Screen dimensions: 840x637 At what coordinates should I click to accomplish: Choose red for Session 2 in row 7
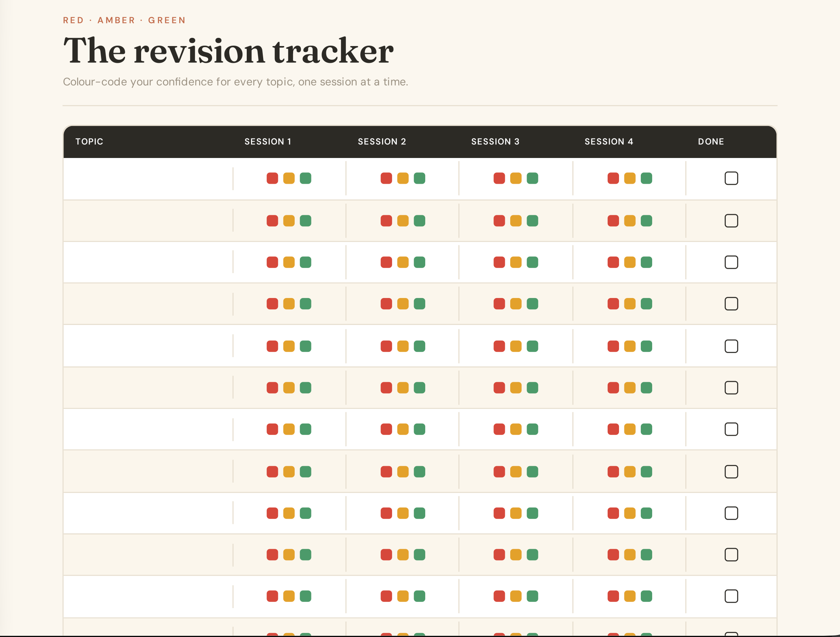pyautogui.click(x=386, y=429)
